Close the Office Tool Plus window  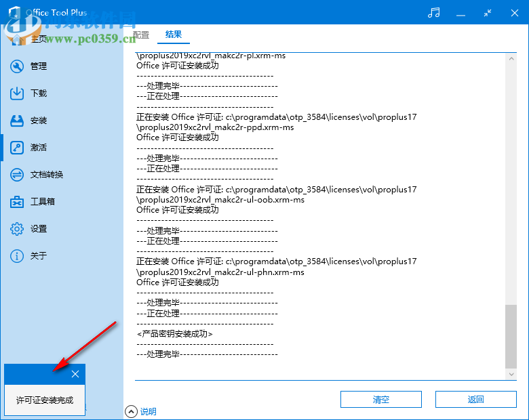click(515, 13)
